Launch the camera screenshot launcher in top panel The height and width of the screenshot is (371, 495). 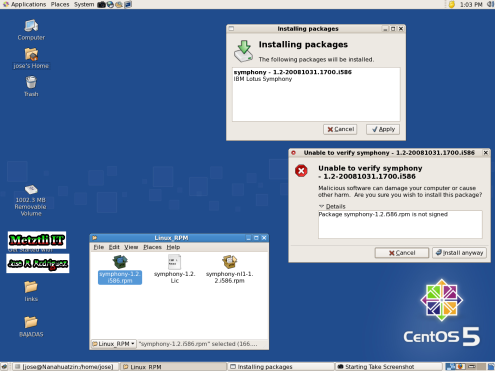(x=101, y=4)
